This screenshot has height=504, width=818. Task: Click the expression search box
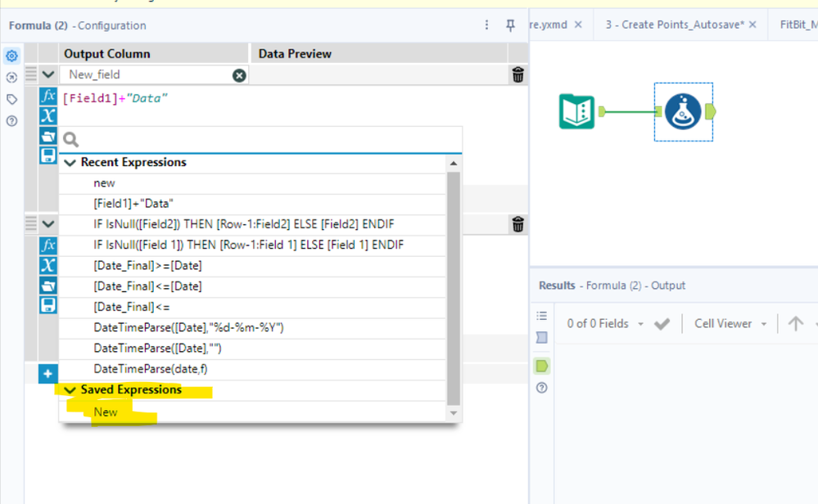click(x=261, y=140)
